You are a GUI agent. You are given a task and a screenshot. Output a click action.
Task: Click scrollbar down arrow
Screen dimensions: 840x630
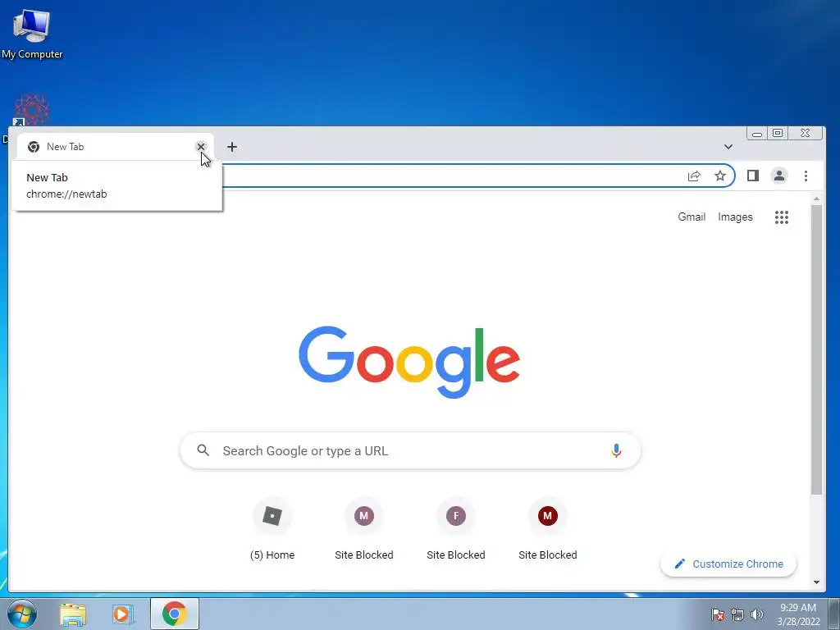click(x=816, y=582)
